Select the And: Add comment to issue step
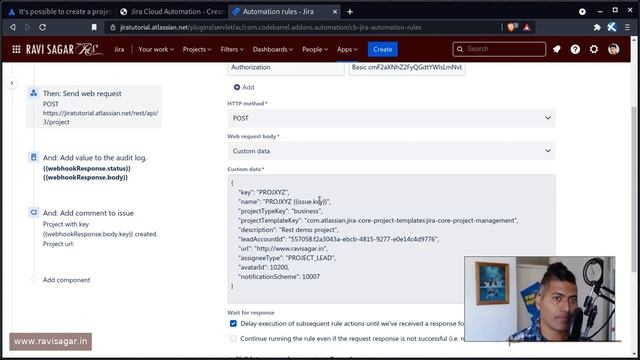 tap(94, 228)
